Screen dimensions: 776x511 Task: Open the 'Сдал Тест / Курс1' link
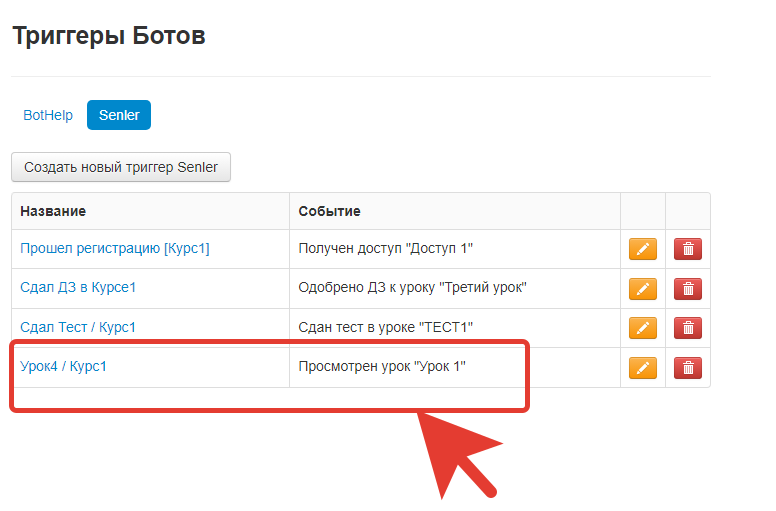click(78, 327)
